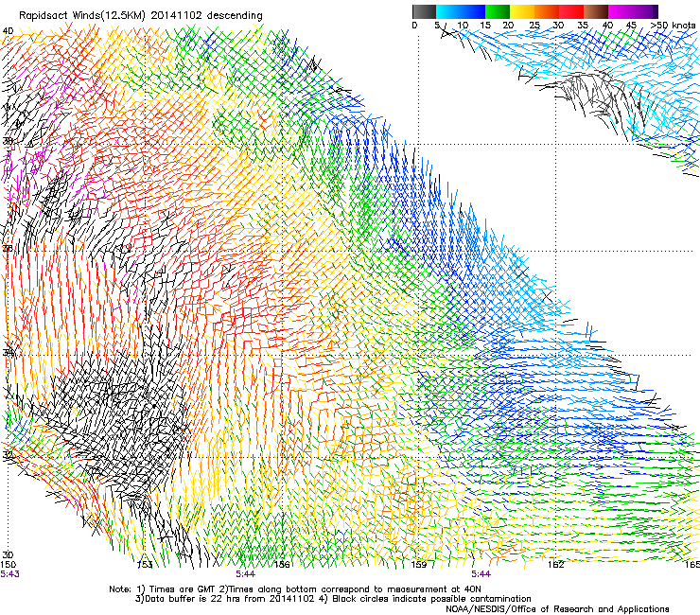The image size is (700, 615).
Task: Click the title 'Rapidsact Winds(12.5KM) 20141102 descending'
Action: tap(141, 15)
